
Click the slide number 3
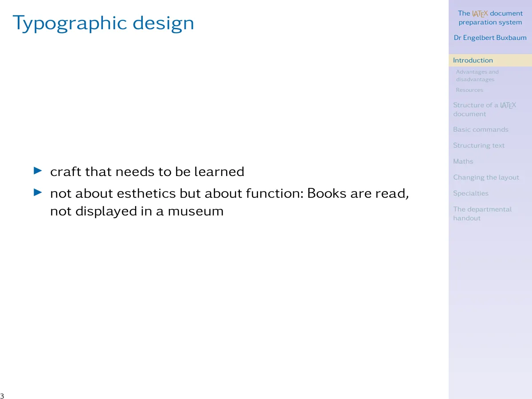pos(2,395)
